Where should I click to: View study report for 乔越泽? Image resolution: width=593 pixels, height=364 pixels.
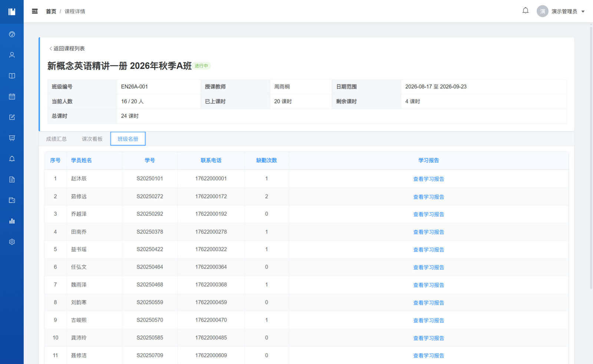pos(428,214)
